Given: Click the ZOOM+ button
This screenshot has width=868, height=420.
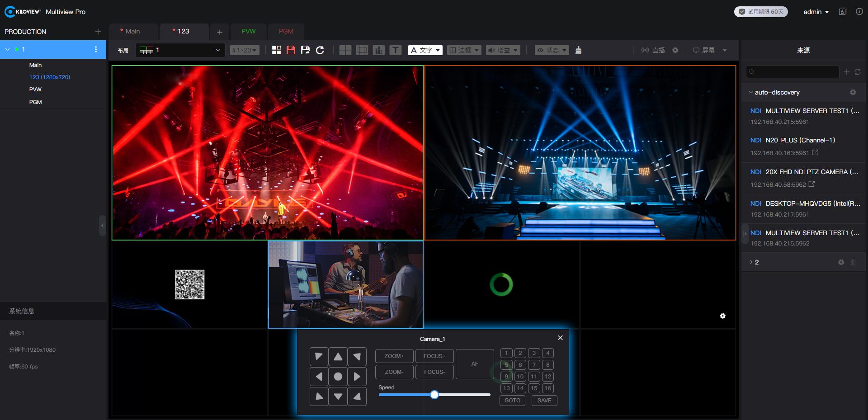Looking at the screenshot, I should (394, 356).
